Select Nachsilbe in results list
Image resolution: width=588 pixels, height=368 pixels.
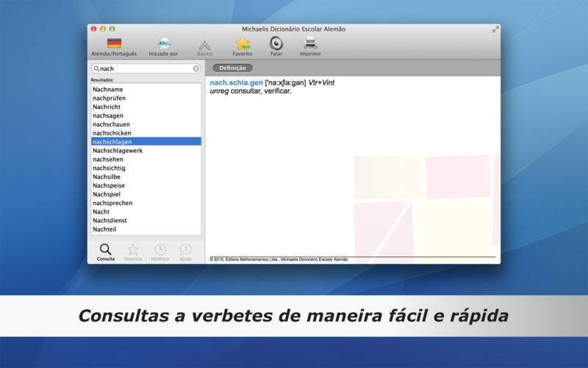point(146,177)
